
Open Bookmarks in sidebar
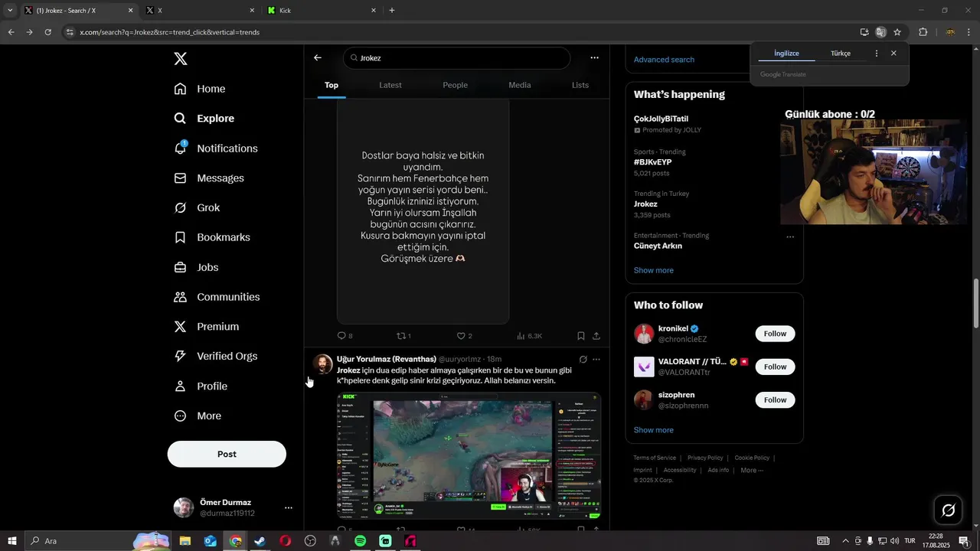[x=212, y=237]
